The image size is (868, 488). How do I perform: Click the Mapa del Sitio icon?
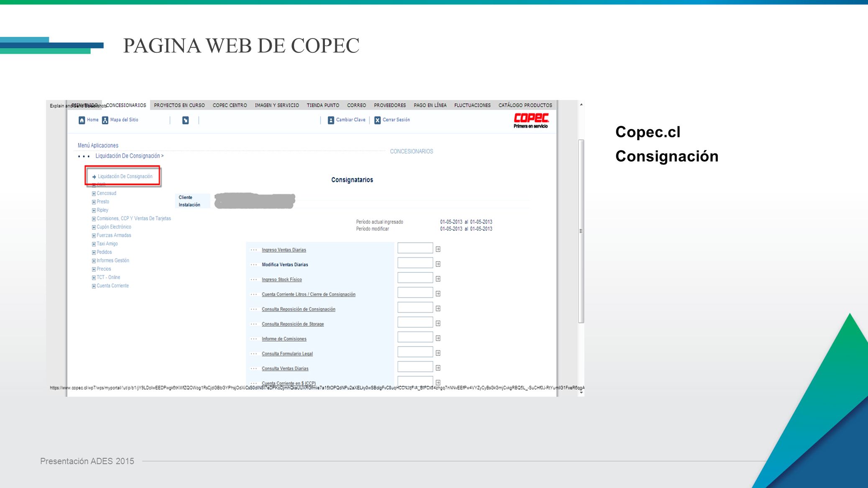(x=105, y=120)
